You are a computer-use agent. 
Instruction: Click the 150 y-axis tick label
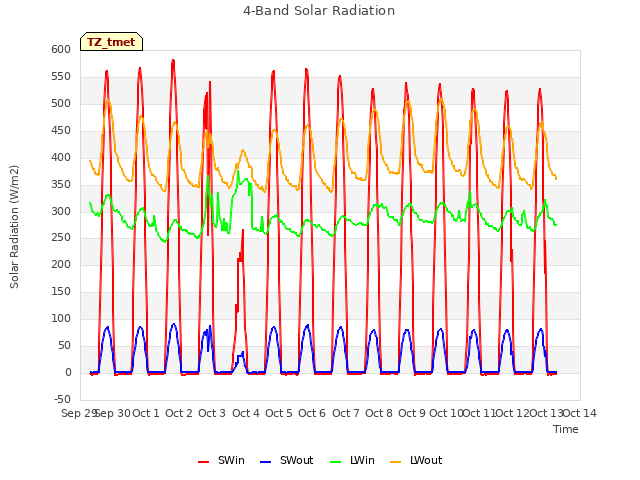61,291
